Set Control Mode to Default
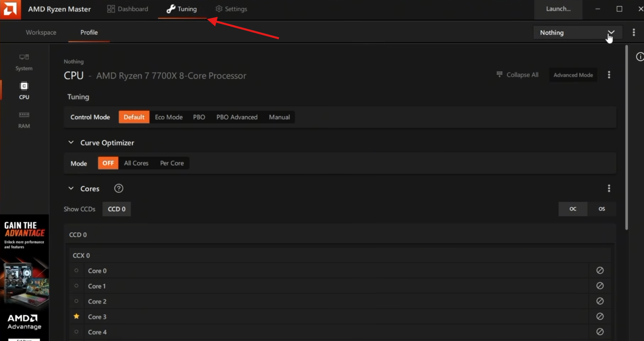 coord(134,117)
